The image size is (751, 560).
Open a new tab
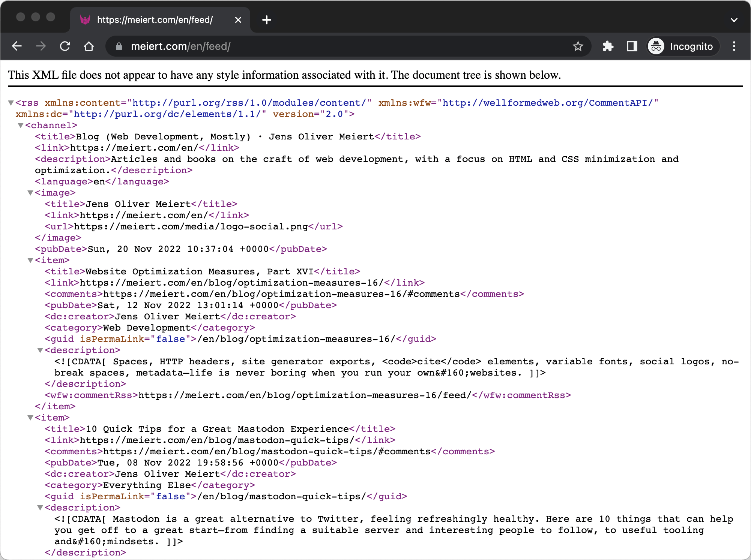(x=267, y=20)
